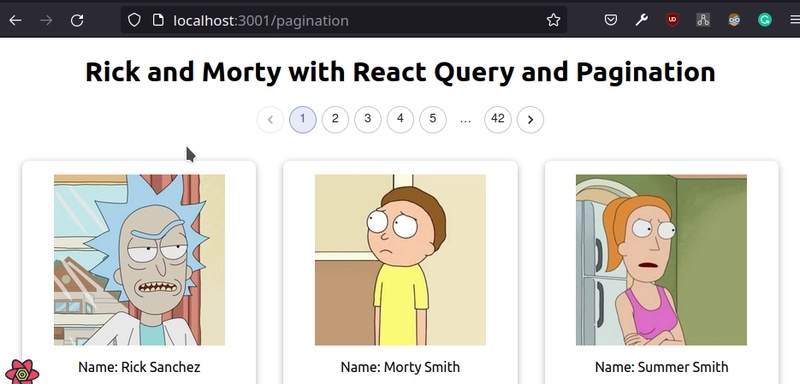Click the browser forward arrow

(x=46, y=20)
